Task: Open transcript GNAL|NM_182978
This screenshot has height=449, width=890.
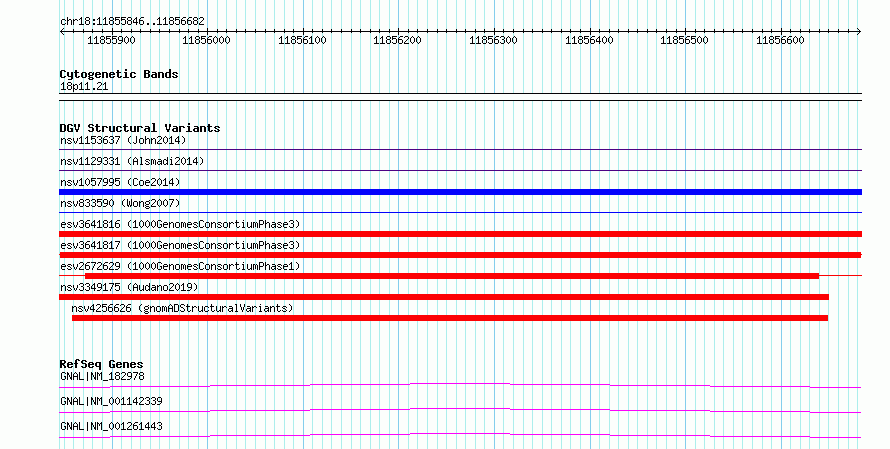Action: pyautogui.click(x=102, y=376)
